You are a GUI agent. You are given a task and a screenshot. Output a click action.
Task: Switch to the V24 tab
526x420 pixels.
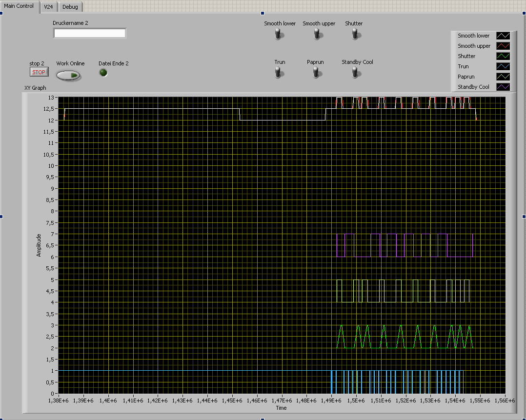(x=48, y=7)
